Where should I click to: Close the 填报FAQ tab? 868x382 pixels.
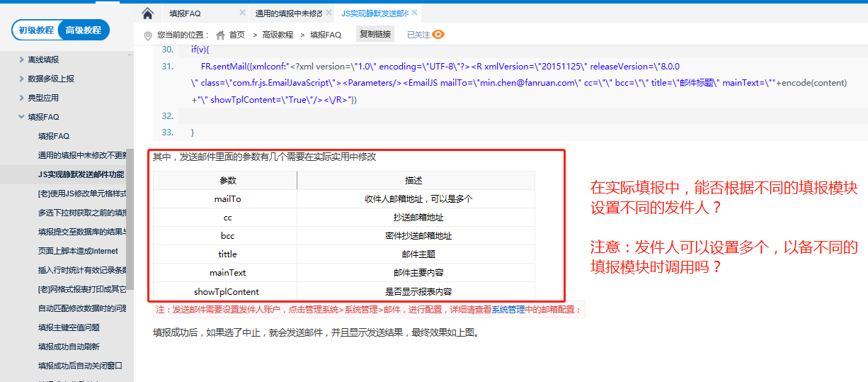(243, 13)
